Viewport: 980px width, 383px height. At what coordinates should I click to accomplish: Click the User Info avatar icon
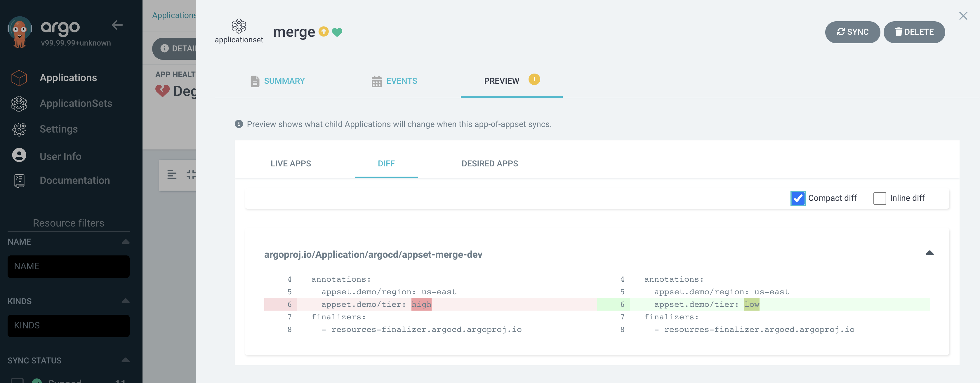19,155
